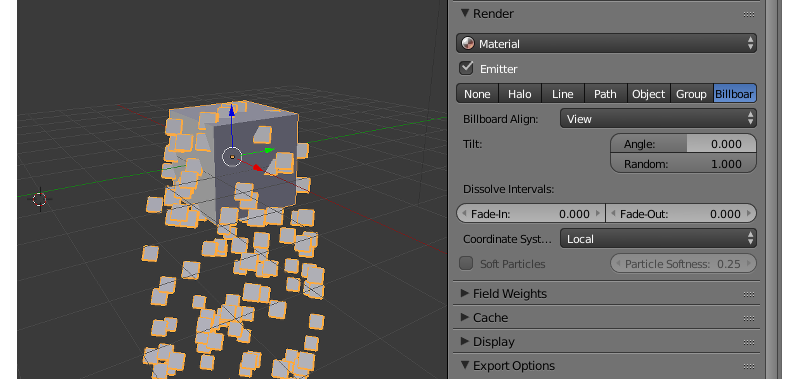Click the Particle Softness field
This screenshot has width=800, height=379.
click(x=683, y=264)
